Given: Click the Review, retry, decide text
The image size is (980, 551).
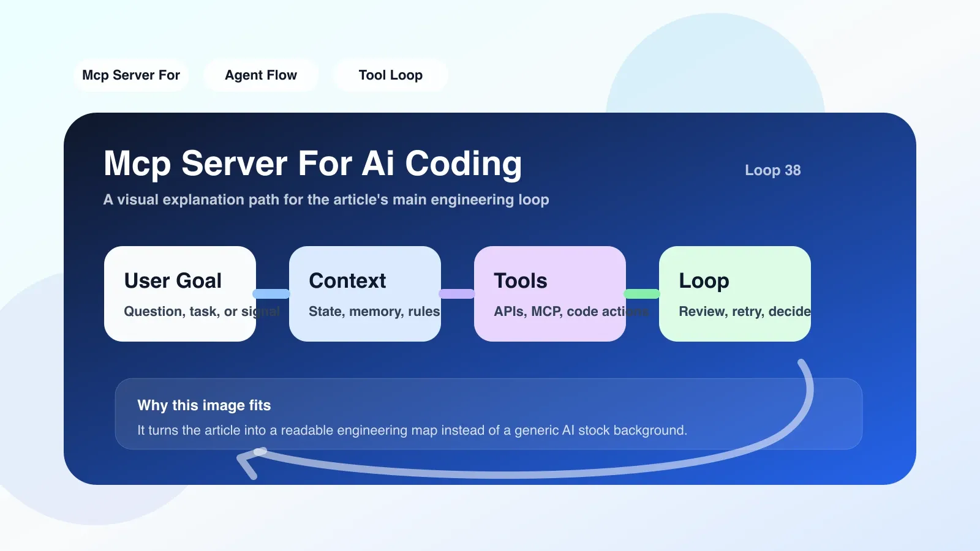Looking at the screenshot, I should click(745, 312).
